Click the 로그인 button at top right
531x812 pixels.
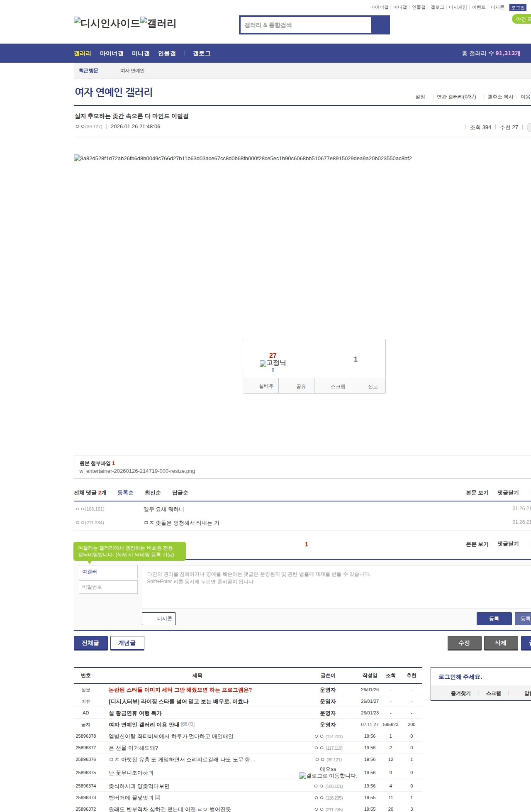[517, 7]
